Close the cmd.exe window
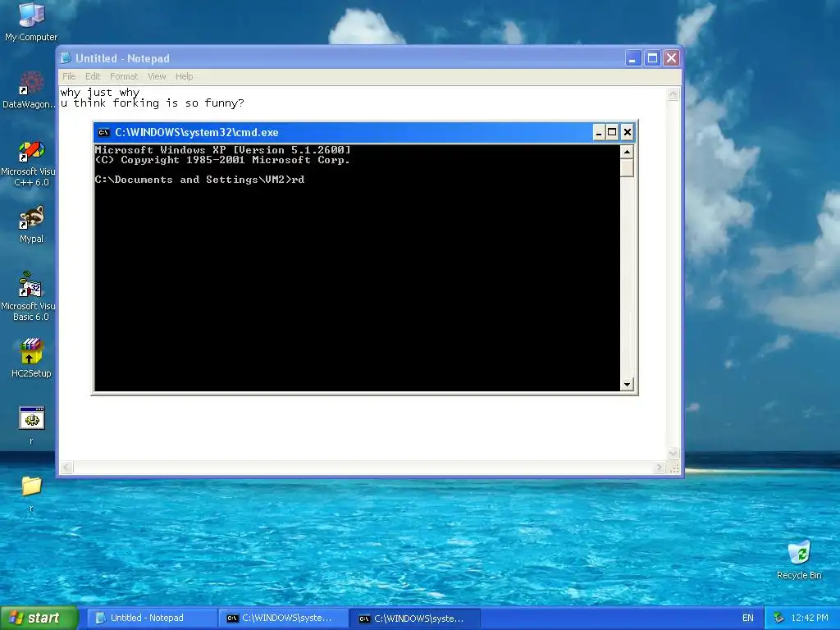The height and width of the screenshot is (630, 840). coord(628,132)
